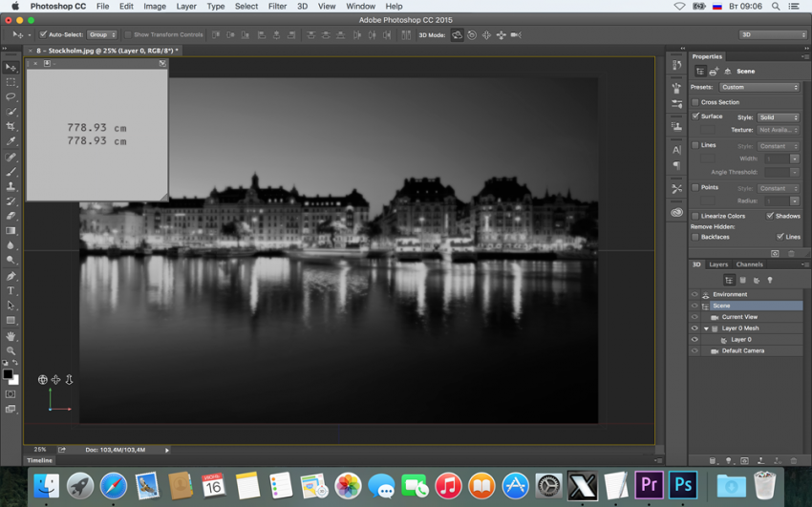Activate the Hand tool
This screenshot has width=812, height=507.
[x=11, y=336]
